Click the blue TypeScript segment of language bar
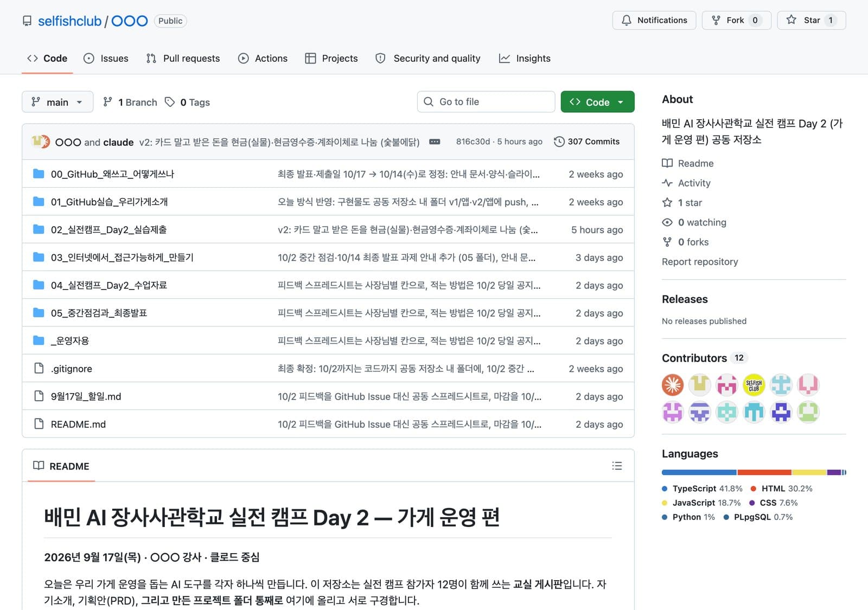Screen dimensions: 868x610 click(699, 472)
